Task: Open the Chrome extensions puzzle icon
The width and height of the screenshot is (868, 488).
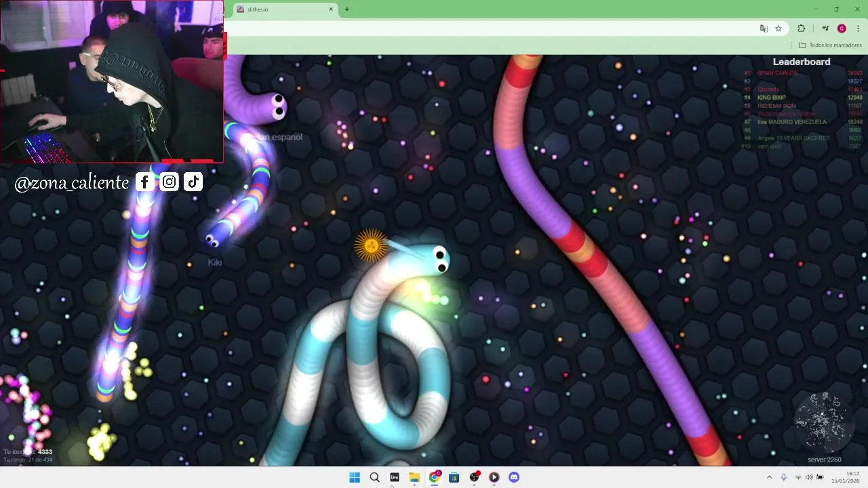Action: coord(802,28)
